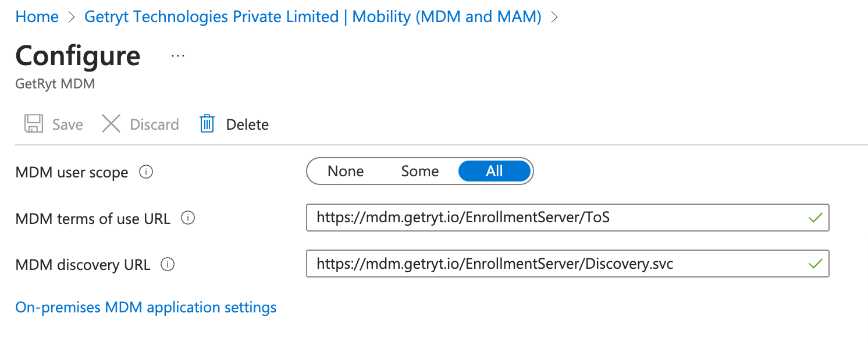The width and height of the screenshot is (868, 363).
Task: Focus the MDM discovery URL field
Action: [567, 264]
